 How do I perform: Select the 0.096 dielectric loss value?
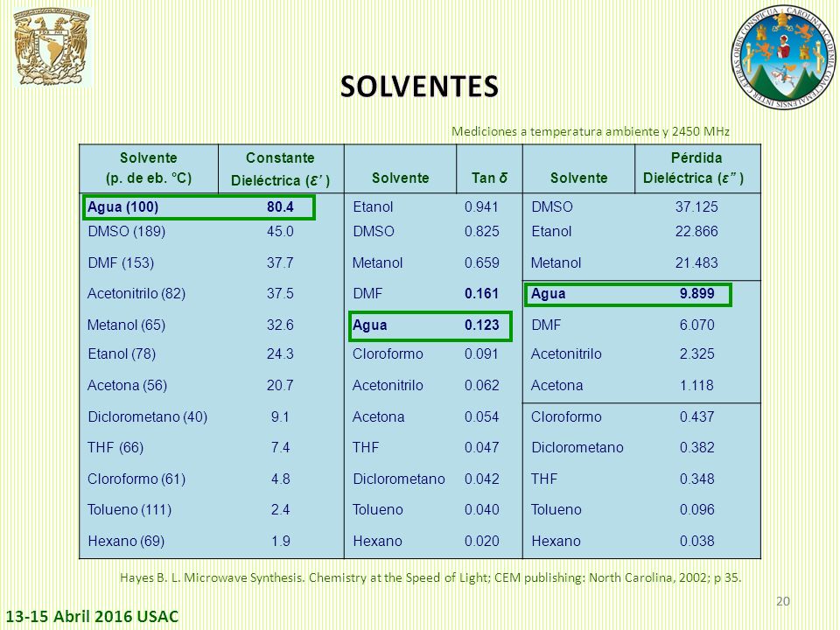point(697,509)
